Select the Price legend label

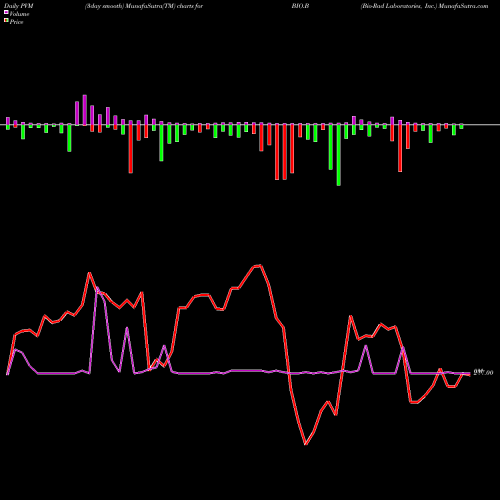pos(16,22)
